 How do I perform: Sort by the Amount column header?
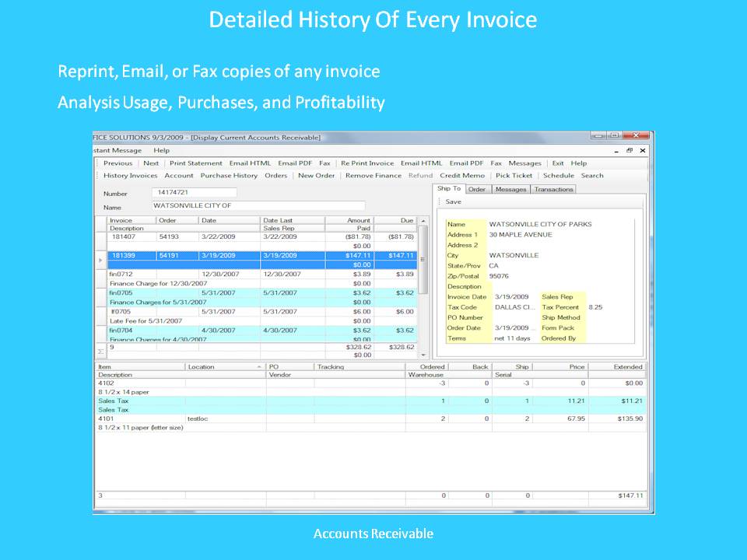click(349, 220)
